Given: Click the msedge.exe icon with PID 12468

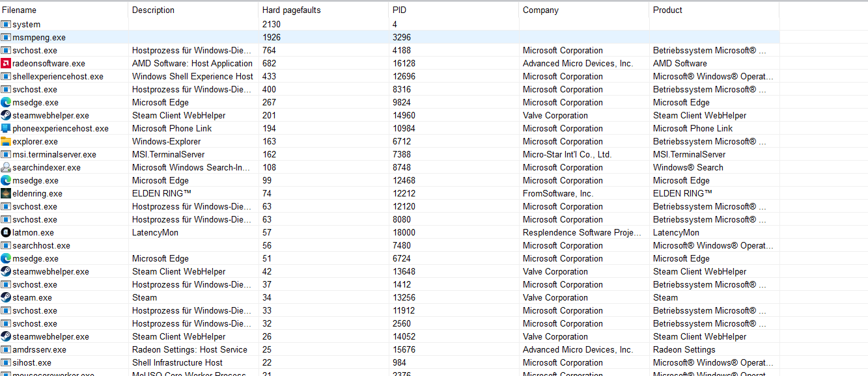Looking at the screenshot, I should pos(6,180).
